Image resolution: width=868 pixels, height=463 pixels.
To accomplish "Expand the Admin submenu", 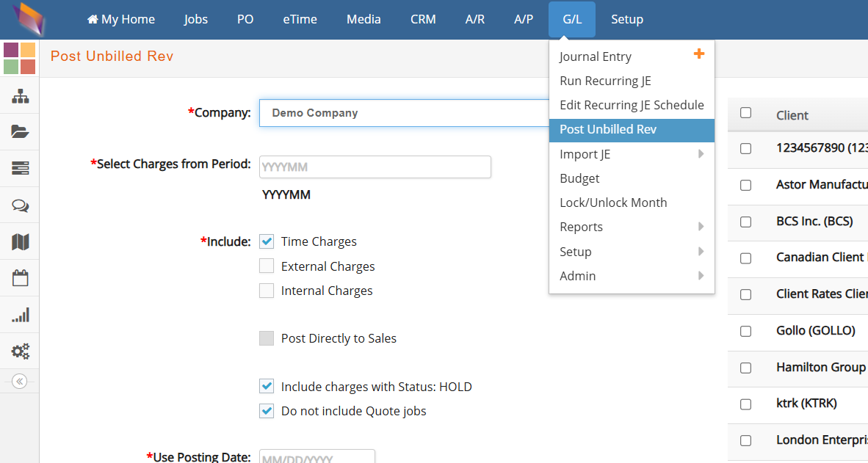I will (632, 276).
